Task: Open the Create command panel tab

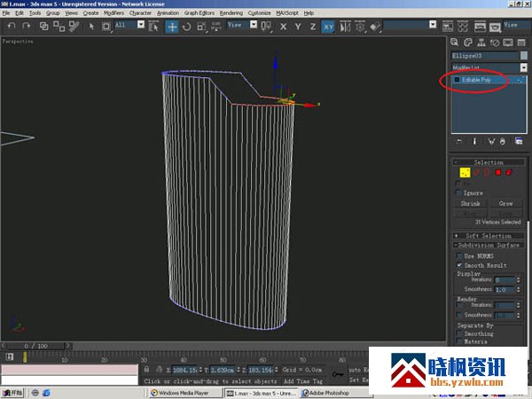Action: 454,43
